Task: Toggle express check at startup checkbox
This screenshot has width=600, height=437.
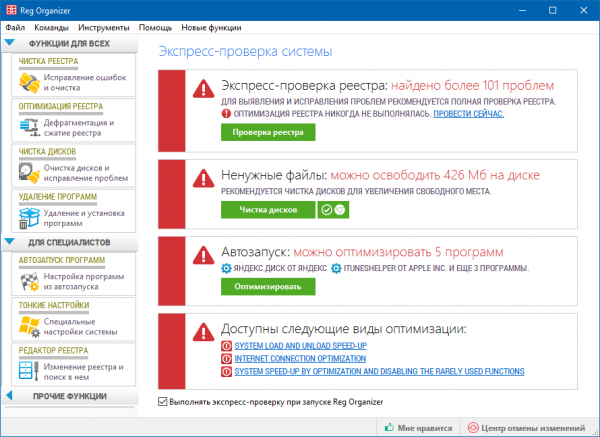Action: pos(163,402)
